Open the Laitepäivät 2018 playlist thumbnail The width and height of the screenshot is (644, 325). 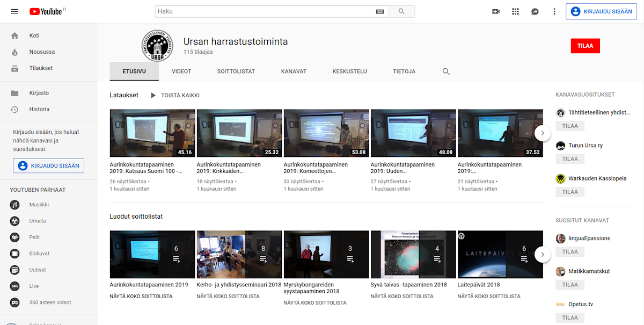[x=500, y=254]
